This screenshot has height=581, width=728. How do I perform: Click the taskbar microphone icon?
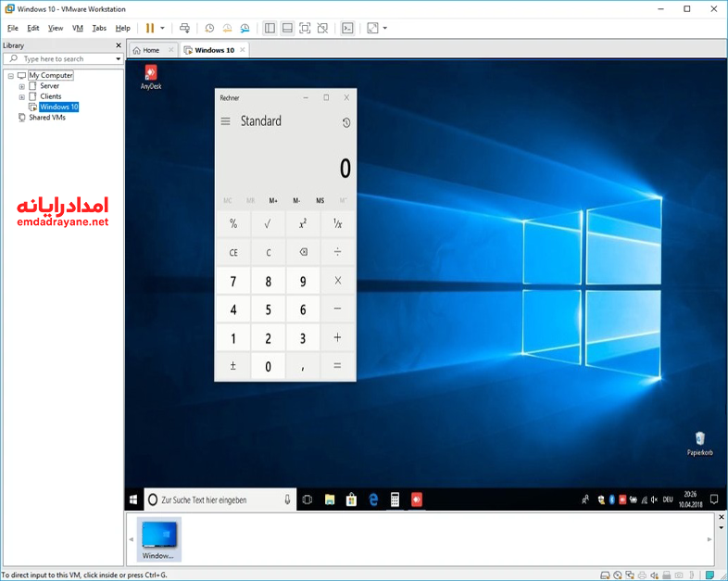pos(287,499)
